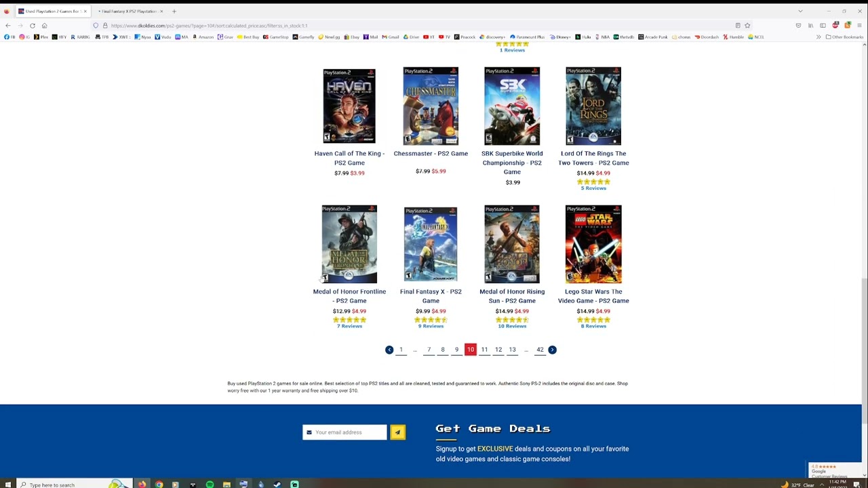Click the email address input field
Image resolution: width=868 pixels, height=488 pixels.
click(344, 432)
